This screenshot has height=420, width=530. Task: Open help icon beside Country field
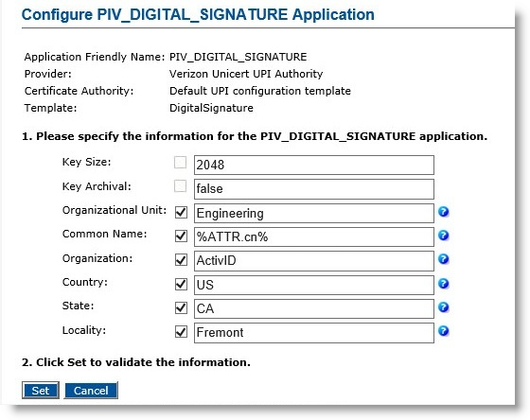coord(444,284)
